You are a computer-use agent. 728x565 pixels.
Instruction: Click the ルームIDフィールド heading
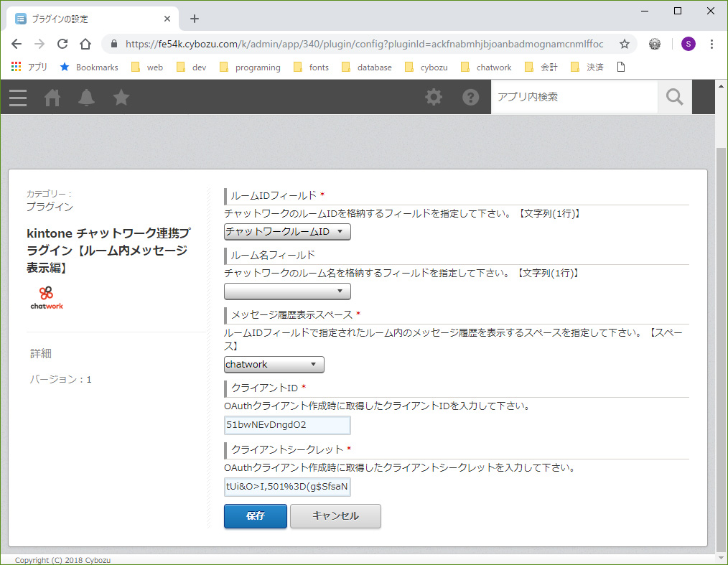click(x=274, y=195)
